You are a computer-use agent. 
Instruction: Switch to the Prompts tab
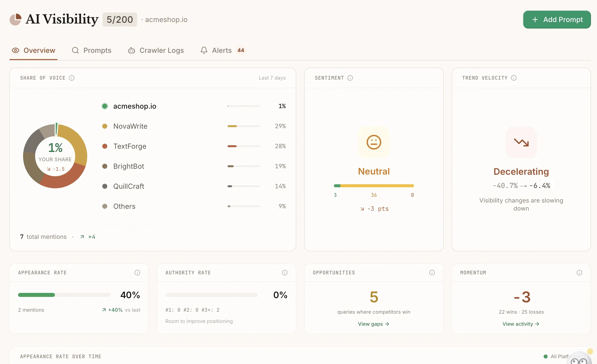pyautogui.click(x=92, y=50)
